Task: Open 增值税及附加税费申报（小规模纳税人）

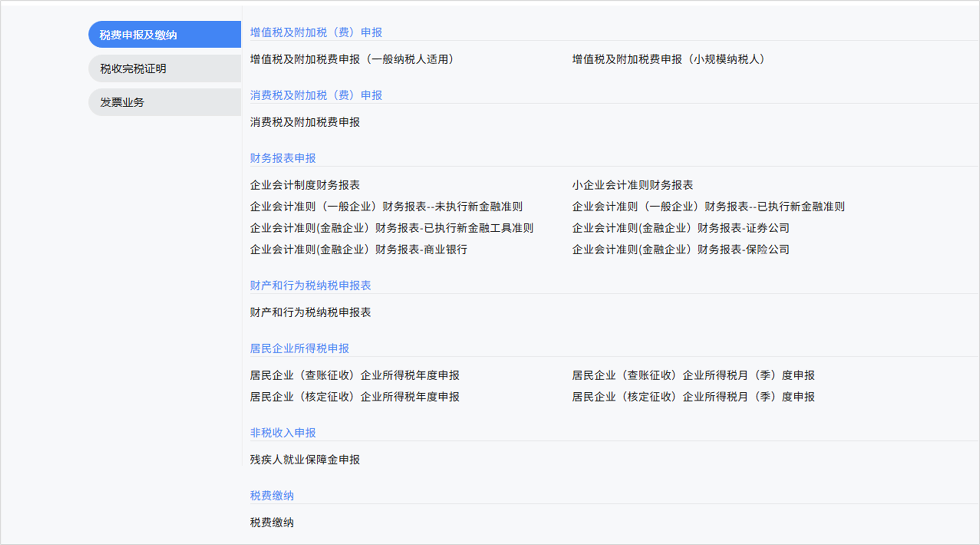Action: click(668, 59)
